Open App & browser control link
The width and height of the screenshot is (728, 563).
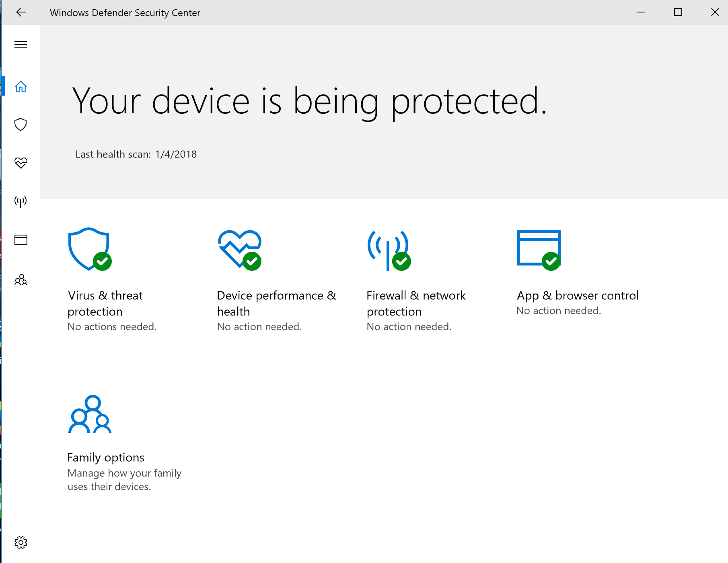click(578, 296)
